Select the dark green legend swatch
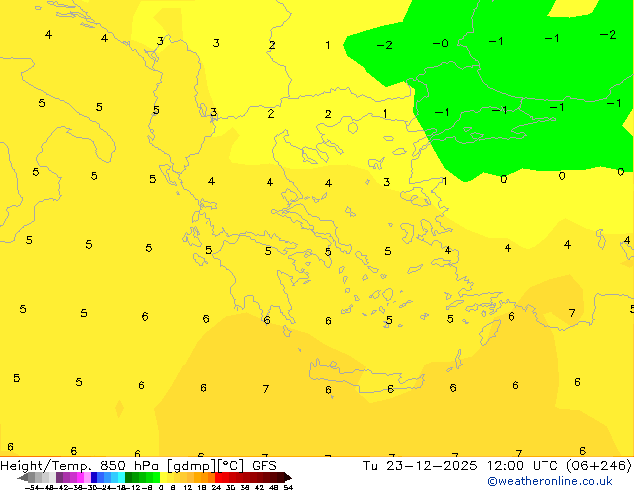 point(129,478)
